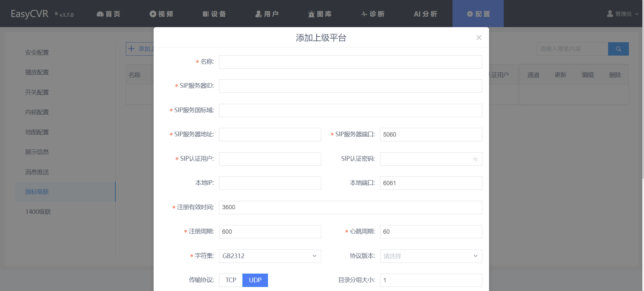644x291 pixels.
Task: Click the 本地IP input field
Action: (x=270, y=183)
